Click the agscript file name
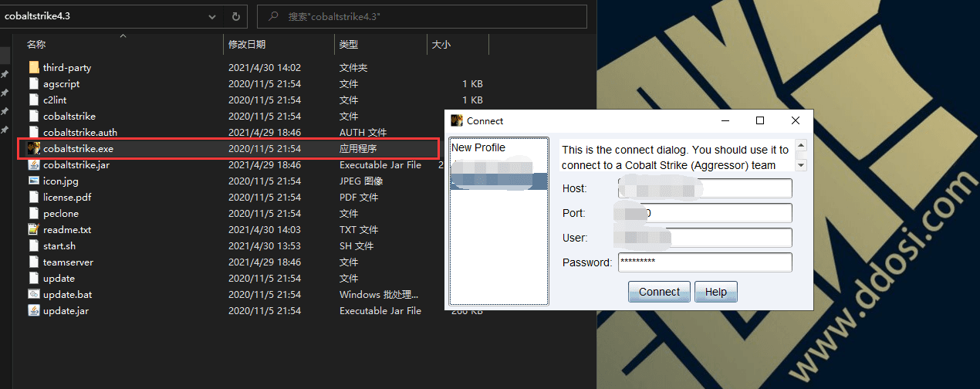 point(61,83)
